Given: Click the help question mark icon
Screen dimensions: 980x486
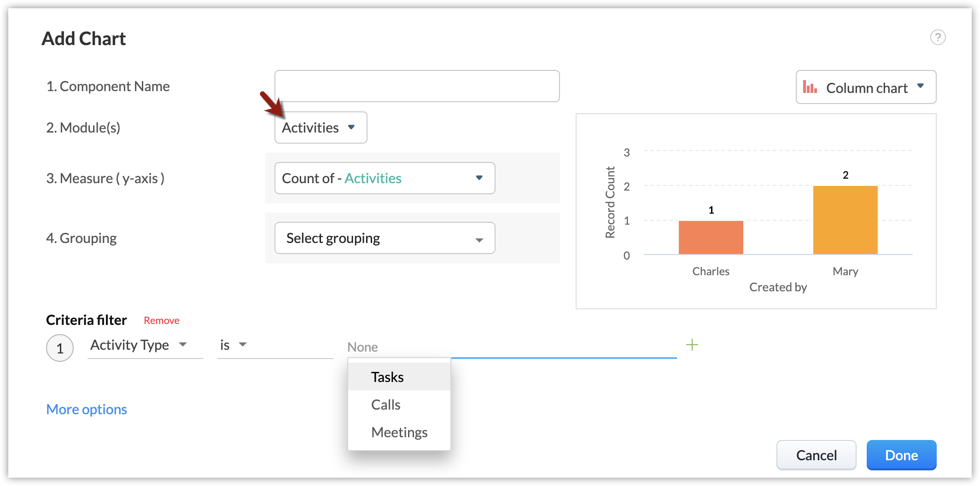Looking at the screenshot, I should click(x=938, y=37).
